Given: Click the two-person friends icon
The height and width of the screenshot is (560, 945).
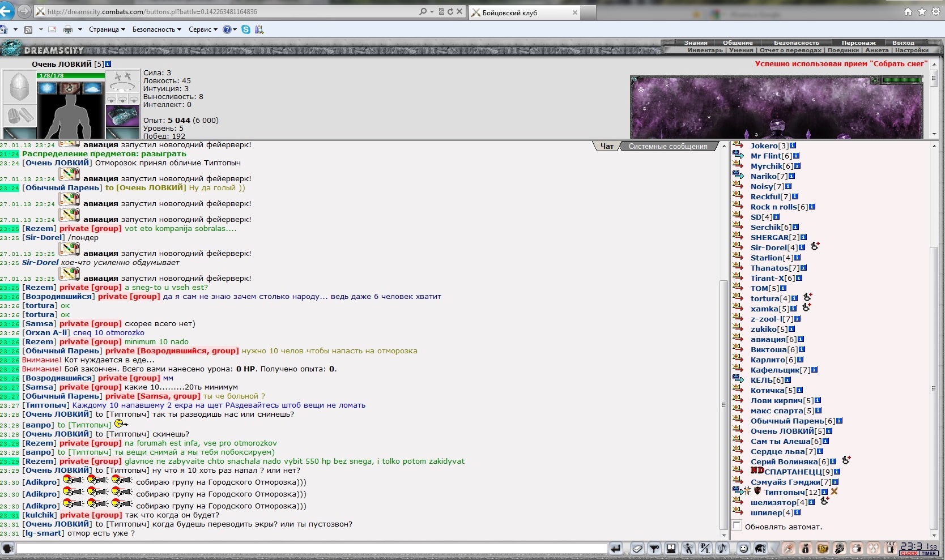Looking at the screenshot, I should pyautogui.click(x=857, y=548).
